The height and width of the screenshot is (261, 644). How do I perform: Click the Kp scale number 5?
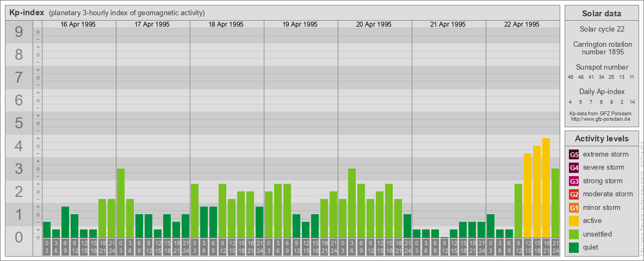coord(19,123)
